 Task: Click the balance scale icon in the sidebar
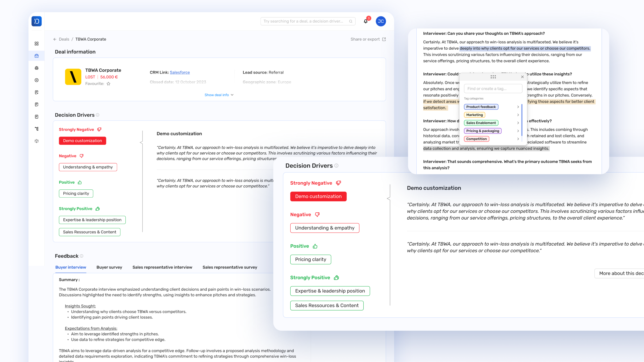point(36,68)
